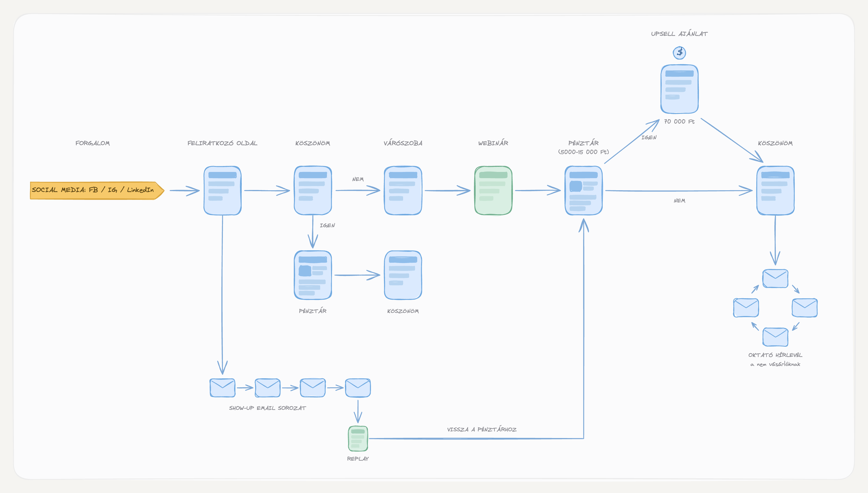Click the green Replay page icon
This screenshot has width=868, height=493.
(358, 439)
